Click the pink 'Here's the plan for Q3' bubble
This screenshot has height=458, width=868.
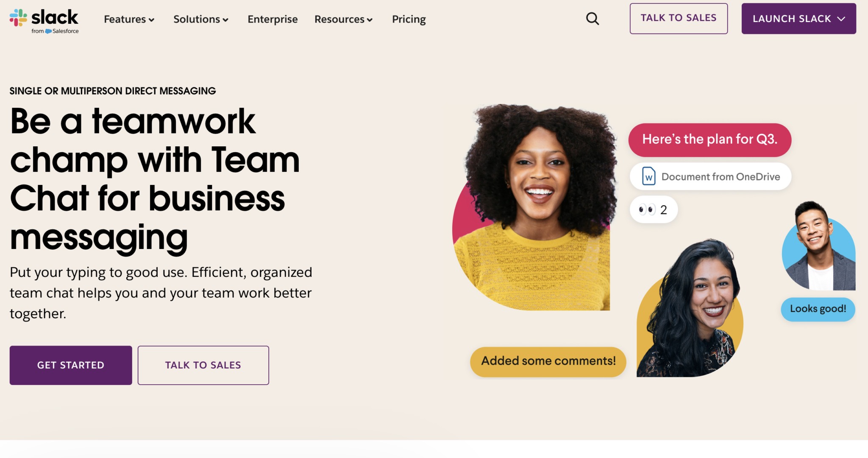tap(709, 139)
